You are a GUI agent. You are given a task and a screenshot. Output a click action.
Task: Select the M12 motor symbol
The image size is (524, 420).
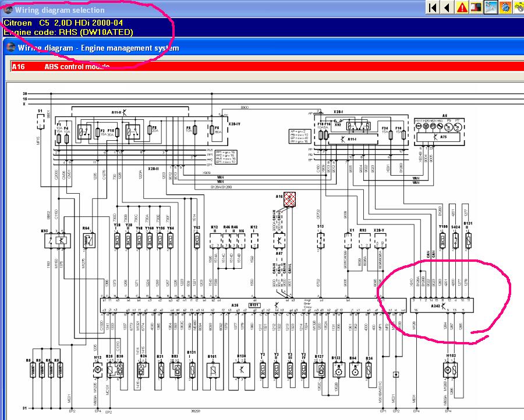click(x=98, y=369)
